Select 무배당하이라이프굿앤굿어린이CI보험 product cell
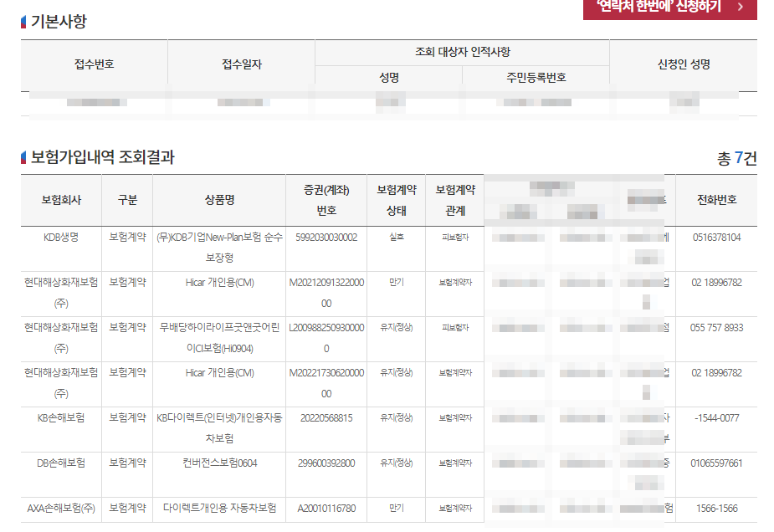This screenshot has height=532, width=774. (219, 338)
